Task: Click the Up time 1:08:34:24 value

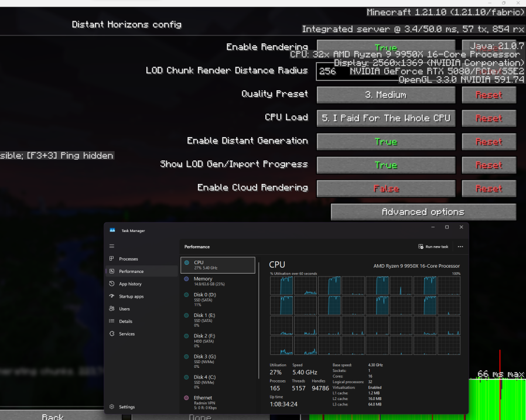Action: click(284, 404)
